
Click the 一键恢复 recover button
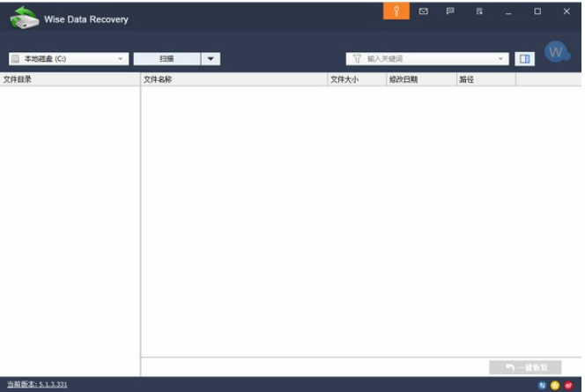tap(525, 367)
